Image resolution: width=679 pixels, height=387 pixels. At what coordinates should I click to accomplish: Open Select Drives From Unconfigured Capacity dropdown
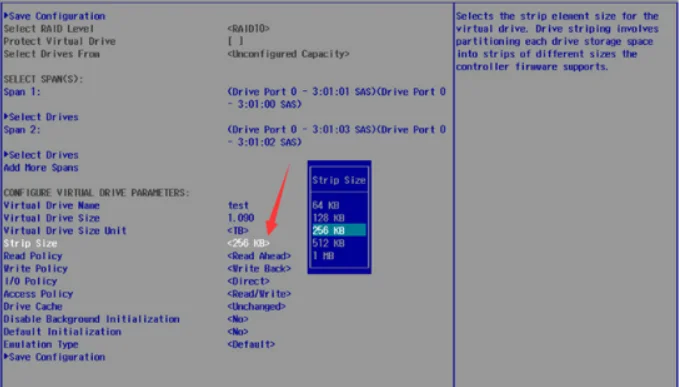pyautogui.click(x=288, y=54)
